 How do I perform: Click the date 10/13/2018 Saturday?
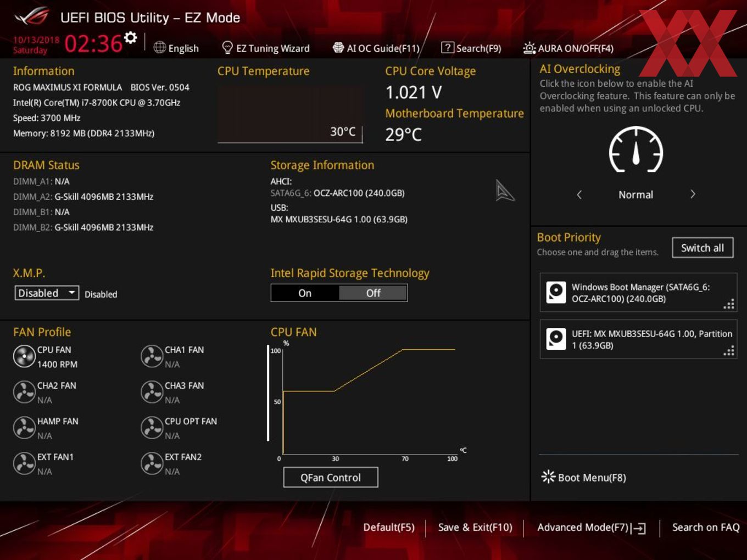tap(36, 44)
